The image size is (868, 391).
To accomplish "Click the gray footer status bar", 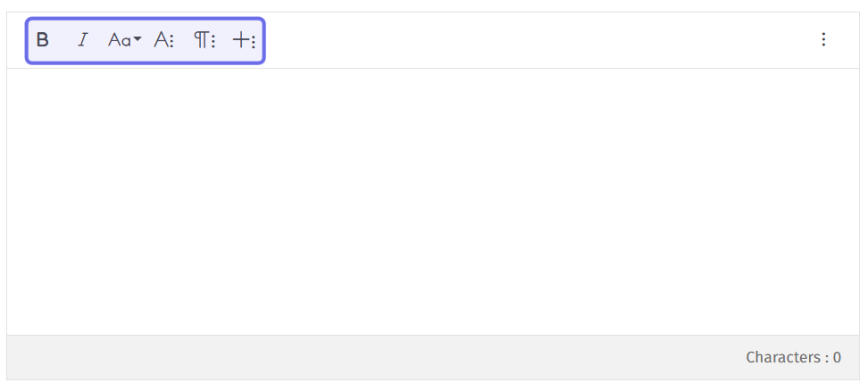I will coord(433,357).
